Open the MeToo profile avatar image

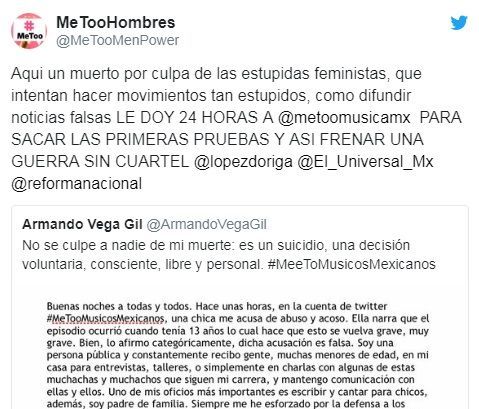[29, 31]
